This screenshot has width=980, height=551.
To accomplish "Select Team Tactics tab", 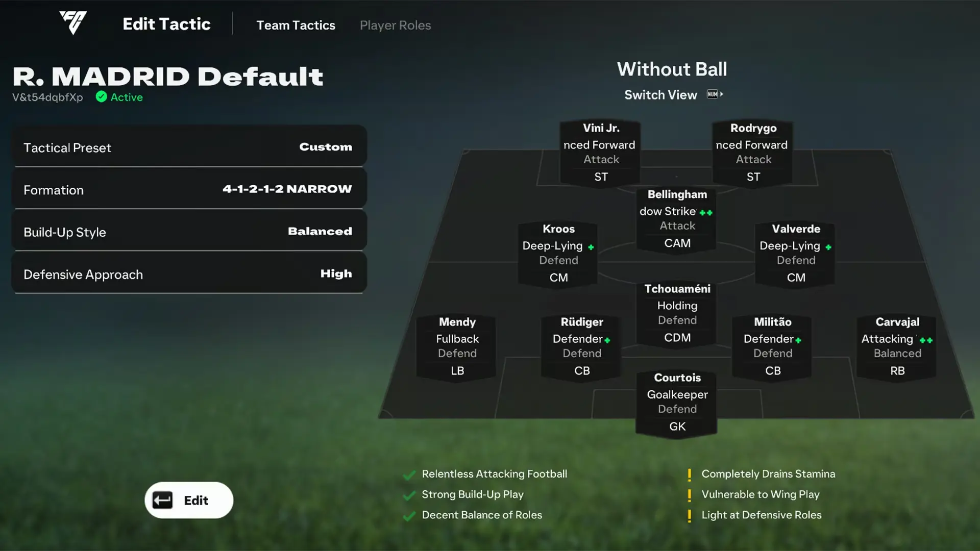I will [x=296, y=26].
